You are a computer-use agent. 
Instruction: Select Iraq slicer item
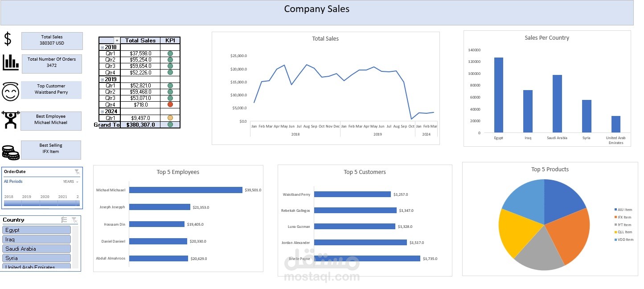click(x=37, y=239)
